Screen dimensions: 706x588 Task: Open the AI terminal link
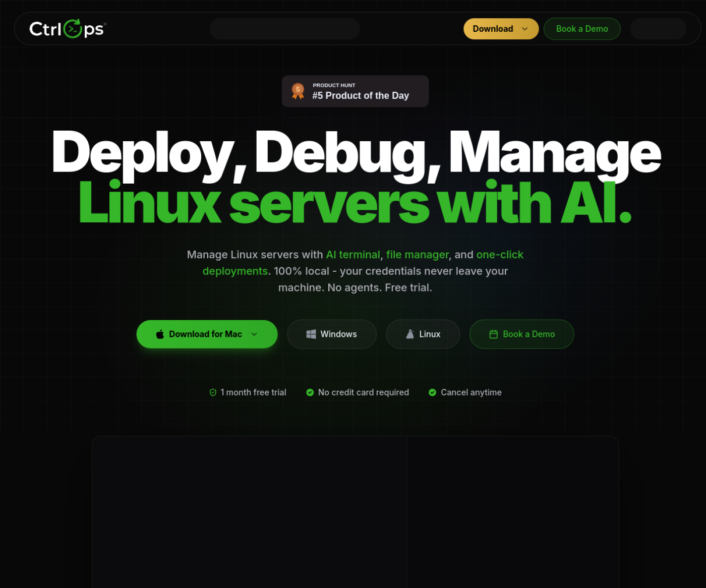click(353, 255)
